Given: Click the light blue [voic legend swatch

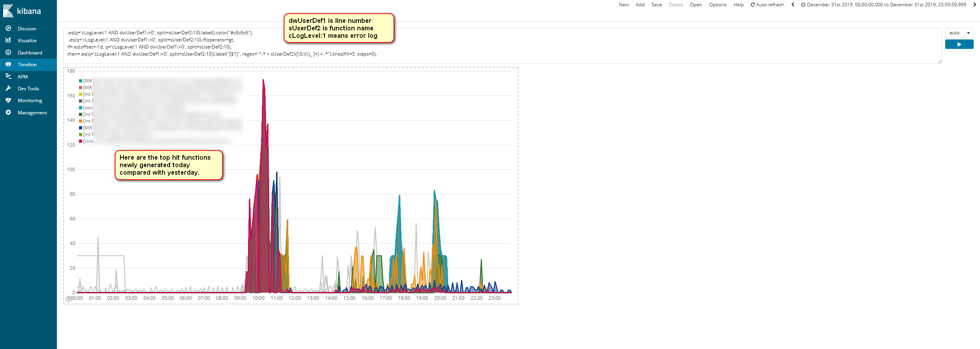Looking at the screenshot, I should point(81,108).
